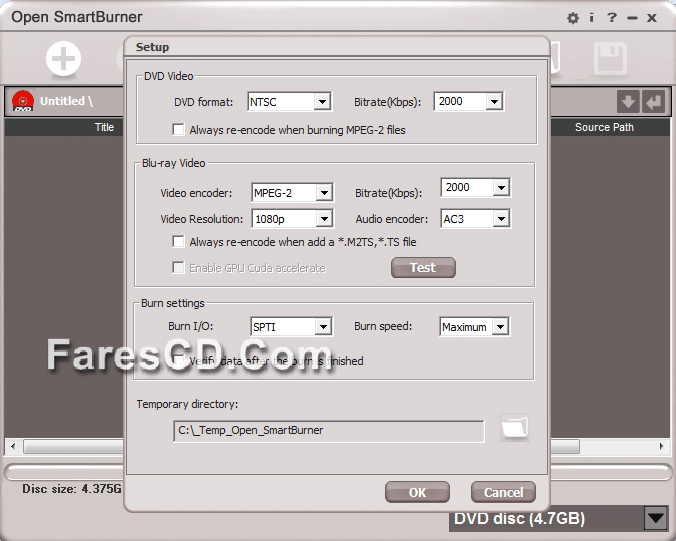Browse temporary directory folder icon

pos(515,428)
